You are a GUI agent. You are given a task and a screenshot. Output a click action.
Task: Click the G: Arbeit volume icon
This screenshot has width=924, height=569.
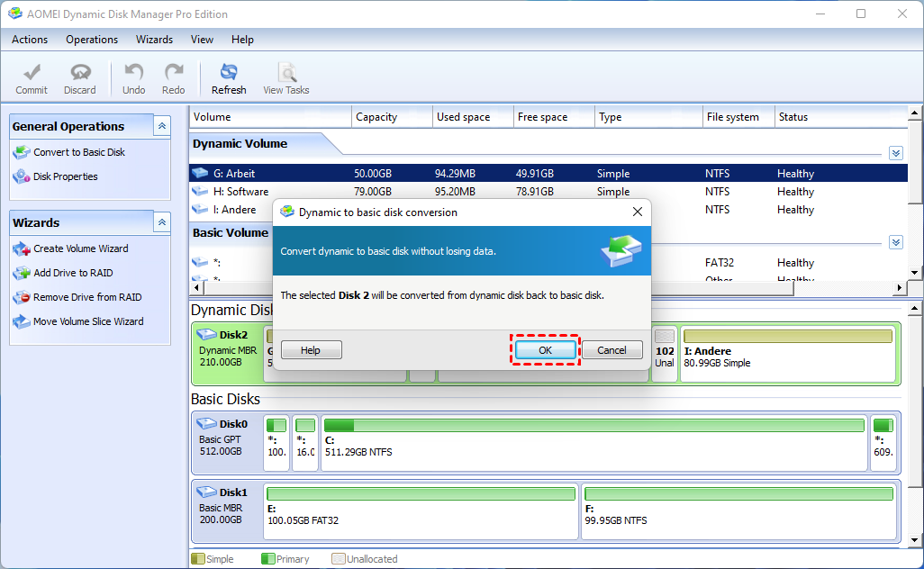tap(200, 173)
